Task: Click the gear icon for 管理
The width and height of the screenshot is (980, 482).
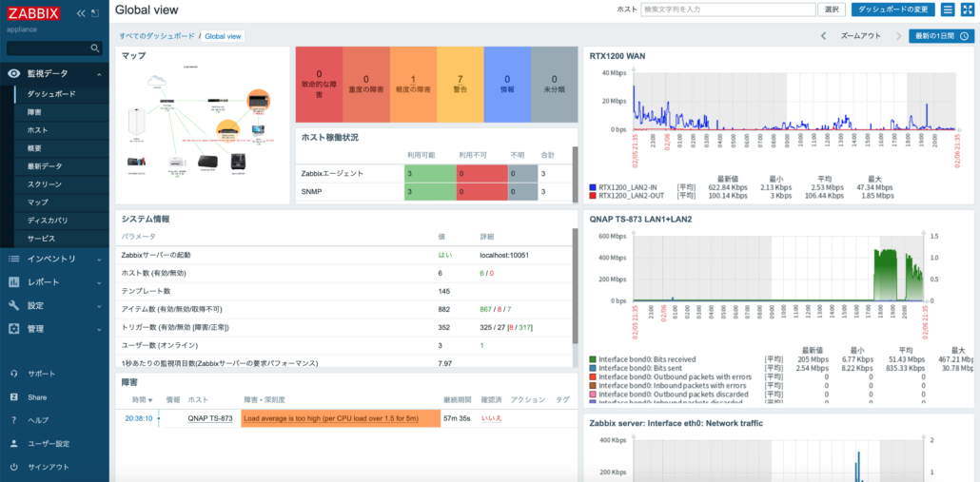Action: click(13, 328)
